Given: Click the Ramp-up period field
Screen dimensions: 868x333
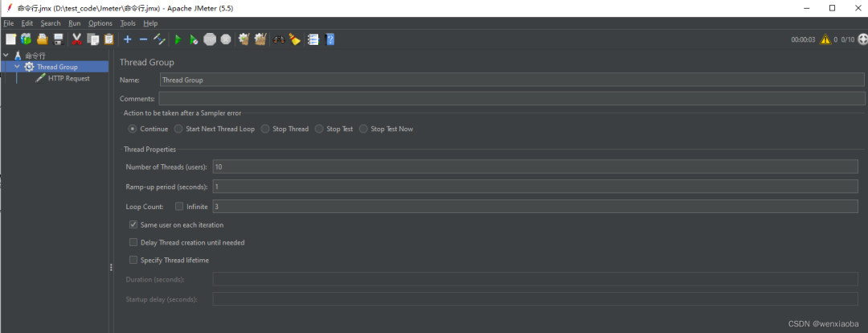Looking at the screenshot, I should point(535,186).
